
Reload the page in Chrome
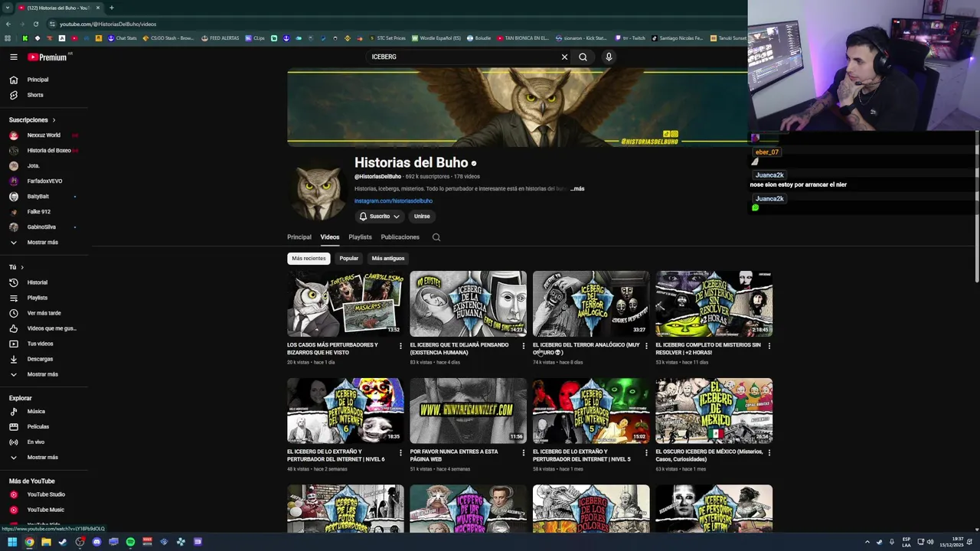tap(36, 24)
